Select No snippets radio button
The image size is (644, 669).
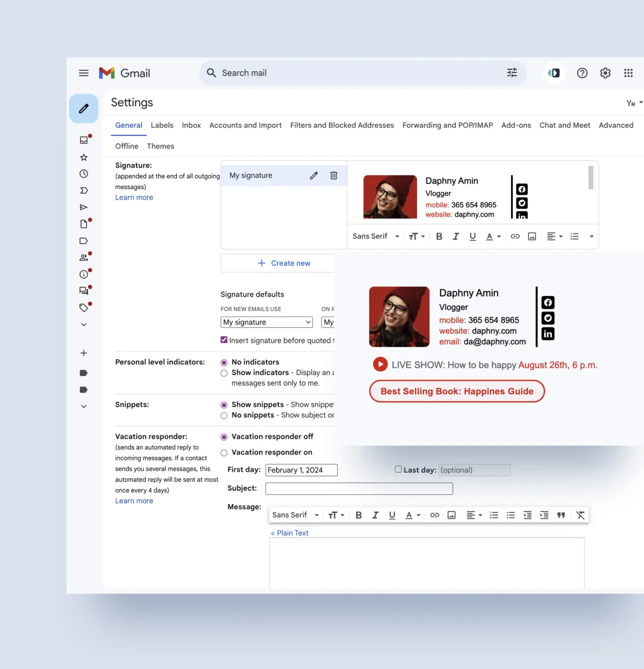click(x=224, y=415)
